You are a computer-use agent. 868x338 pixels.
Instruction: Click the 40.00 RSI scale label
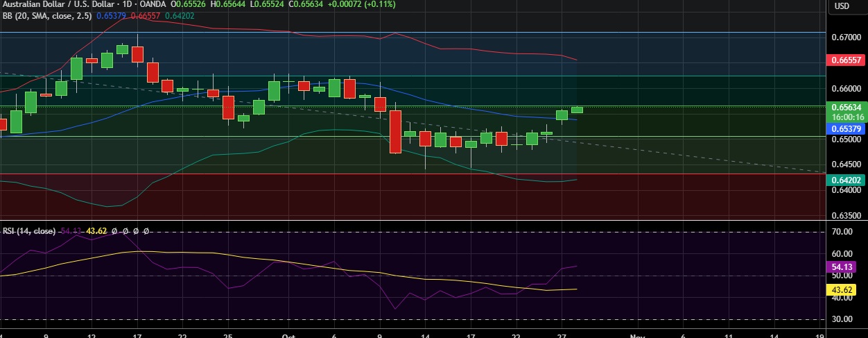click(x=842, y=298)
